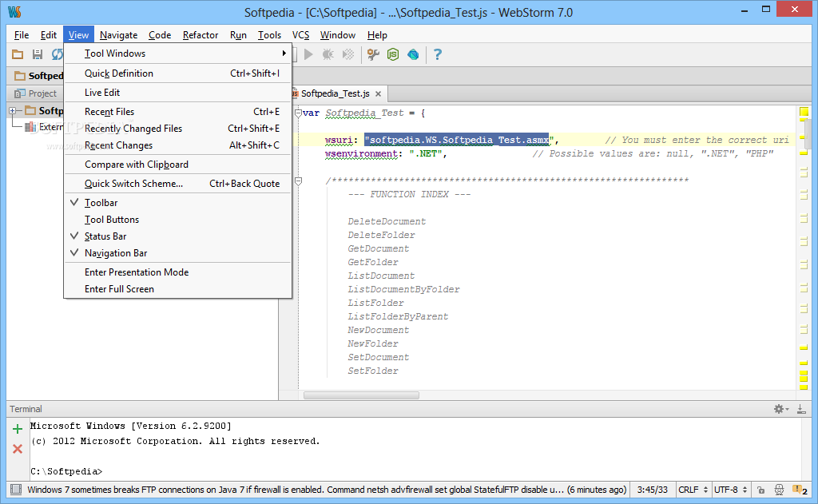Click the terminal prompt C:\Softpedia>
This screenshot has width=818, height=504.
66,471
